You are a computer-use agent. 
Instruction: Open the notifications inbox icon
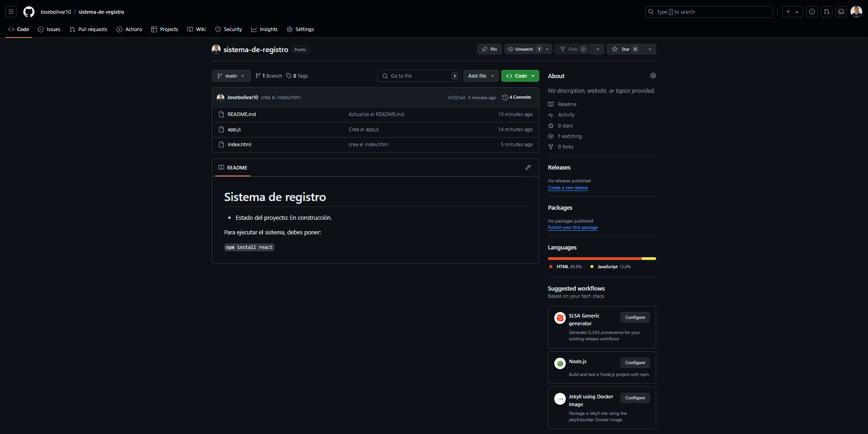pyautogui.click(x=841, y=12)
